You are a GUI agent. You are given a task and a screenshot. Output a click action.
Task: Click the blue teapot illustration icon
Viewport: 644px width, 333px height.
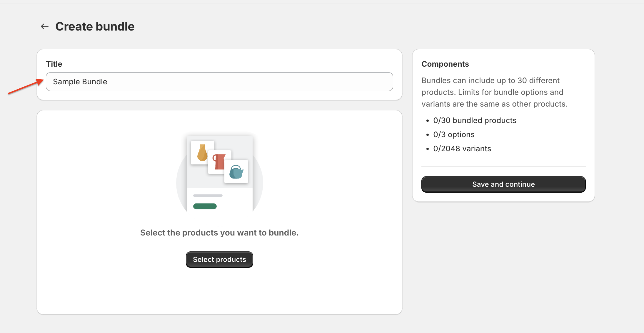coord(236,172)
